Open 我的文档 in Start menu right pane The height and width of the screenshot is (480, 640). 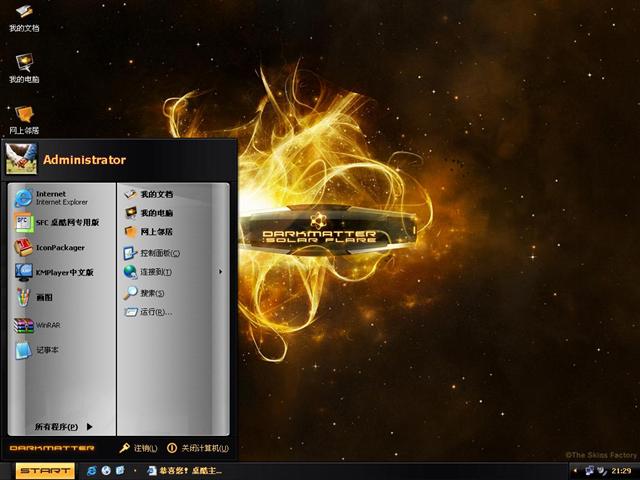click(x=173, y=194)
